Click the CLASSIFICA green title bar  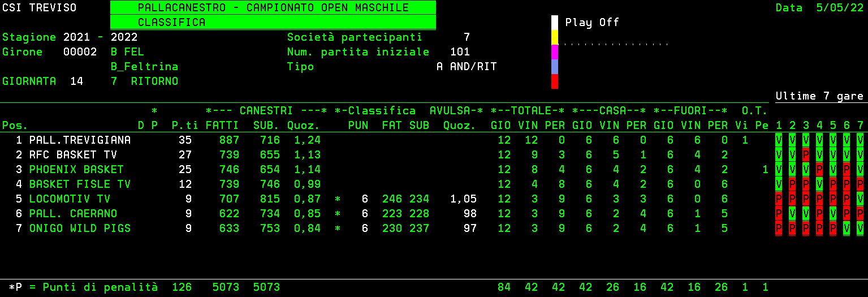(x=273, y=22)
